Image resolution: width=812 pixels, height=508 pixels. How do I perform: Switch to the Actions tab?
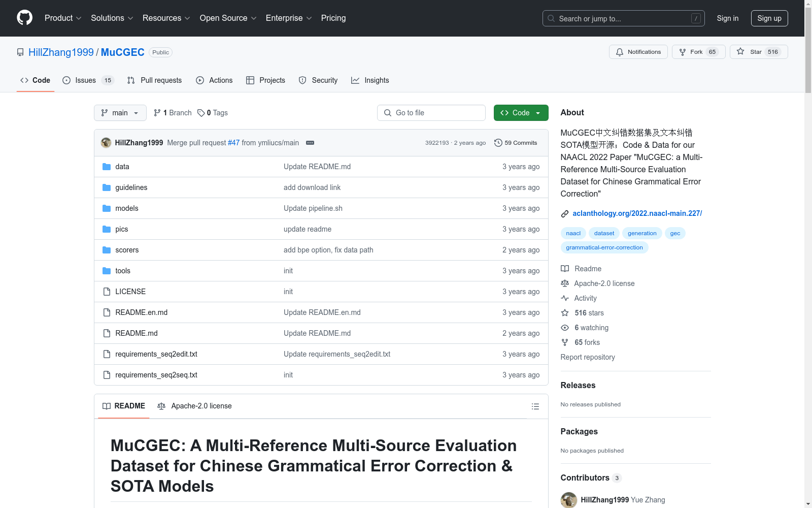(x=214, y=80)
